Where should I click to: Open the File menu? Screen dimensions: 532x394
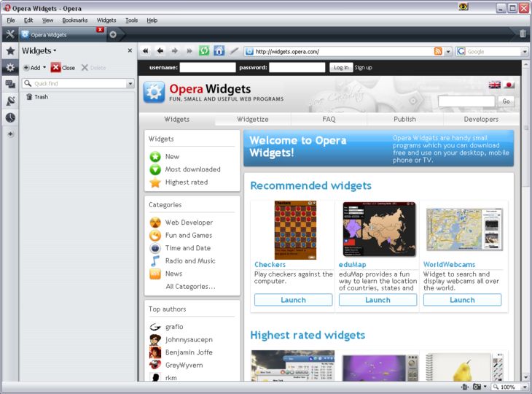point(10,20)
